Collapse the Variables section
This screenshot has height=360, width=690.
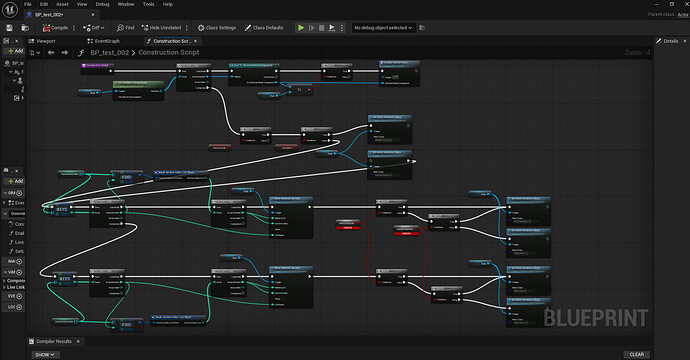[x=5, y=272]
